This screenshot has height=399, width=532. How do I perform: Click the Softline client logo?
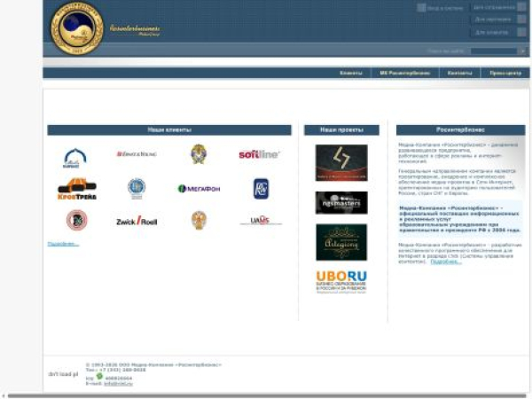pyautogui.click(x=260, y=154)
